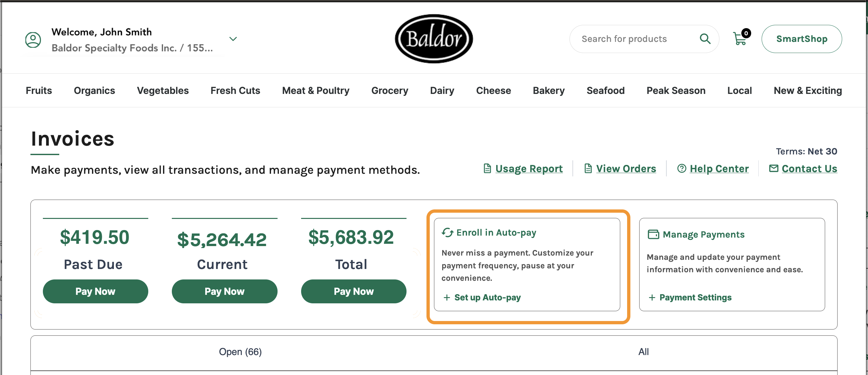Open the Organics category menu
The width and height of the screenshot is (868, 375).
(x=94, y=91)
